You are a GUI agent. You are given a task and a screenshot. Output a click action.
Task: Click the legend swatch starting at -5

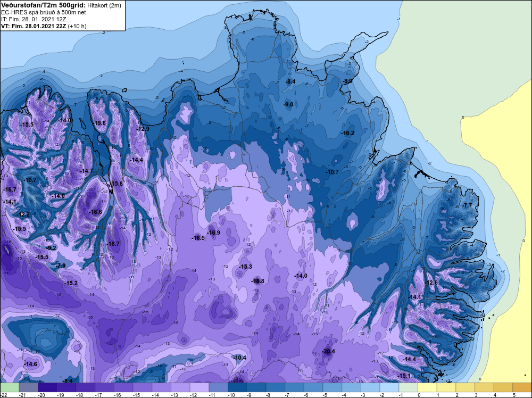click(332, 387)
